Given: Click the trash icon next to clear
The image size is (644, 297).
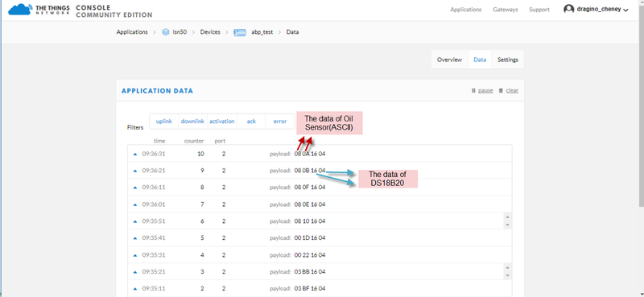Looking at the screenshot, I should [x=501, y=90].
